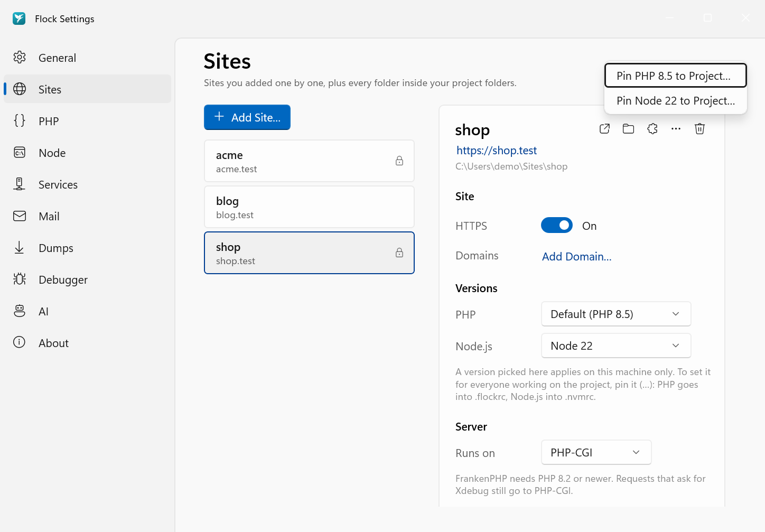765x532 pixels.
Task: Select the blog site card
Action: click(309, 207)
